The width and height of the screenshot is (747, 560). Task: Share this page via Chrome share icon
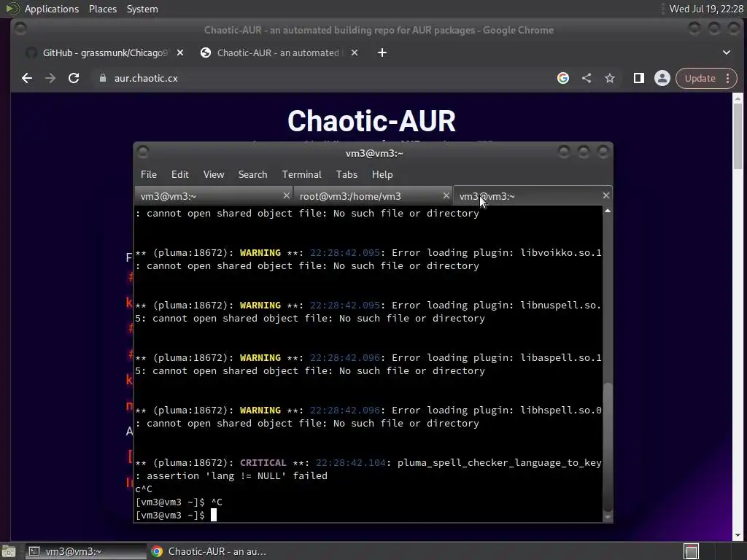587,78
